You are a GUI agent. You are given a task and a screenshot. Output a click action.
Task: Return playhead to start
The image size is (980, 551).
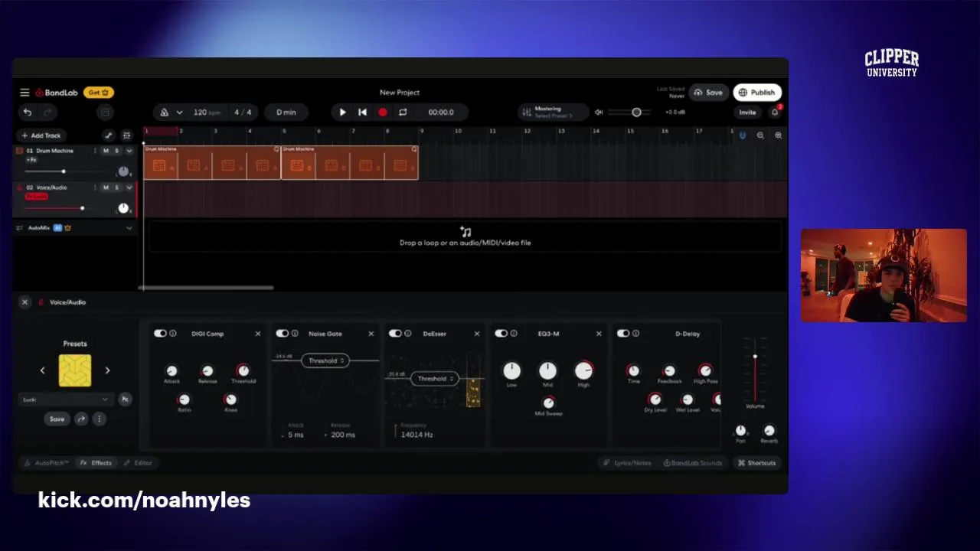tap(362, 112)
